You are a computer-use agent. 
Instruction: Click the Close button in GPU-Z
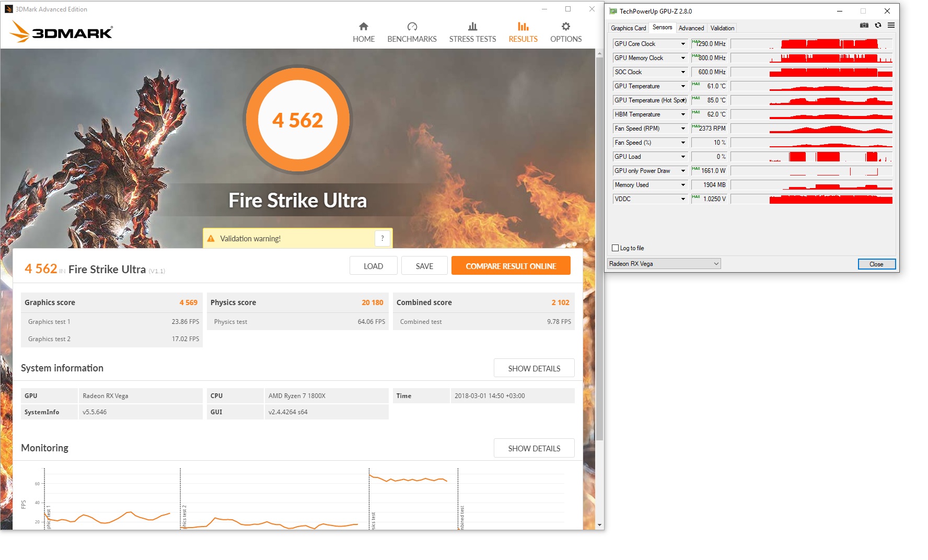876,264
